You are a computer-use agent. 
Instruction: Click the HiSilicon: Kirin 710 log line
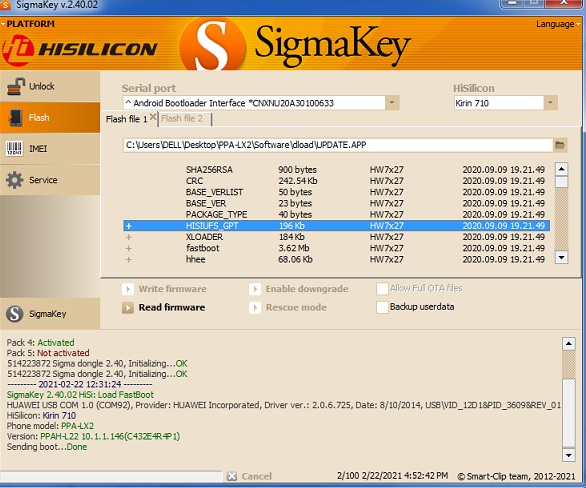point(41,415)
